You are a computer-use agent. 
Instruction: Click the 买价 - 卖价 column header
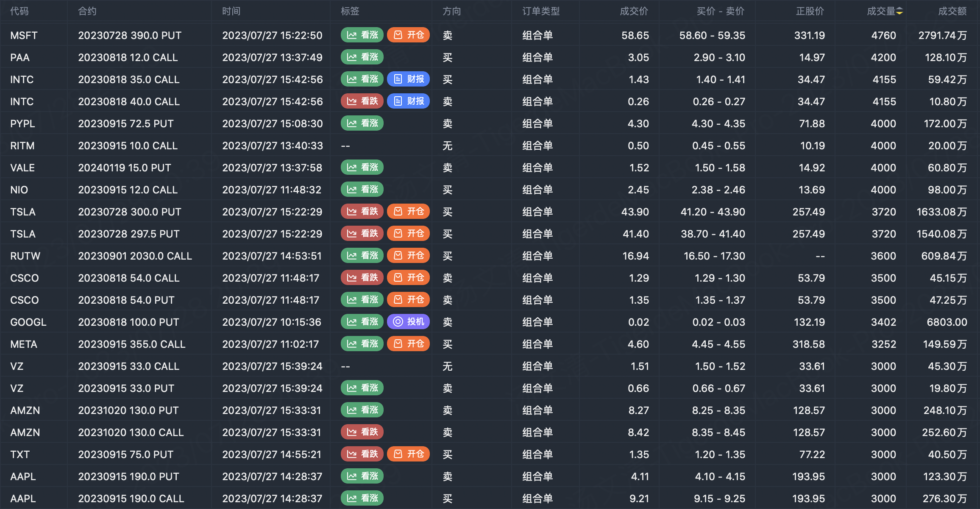[721, 11]
